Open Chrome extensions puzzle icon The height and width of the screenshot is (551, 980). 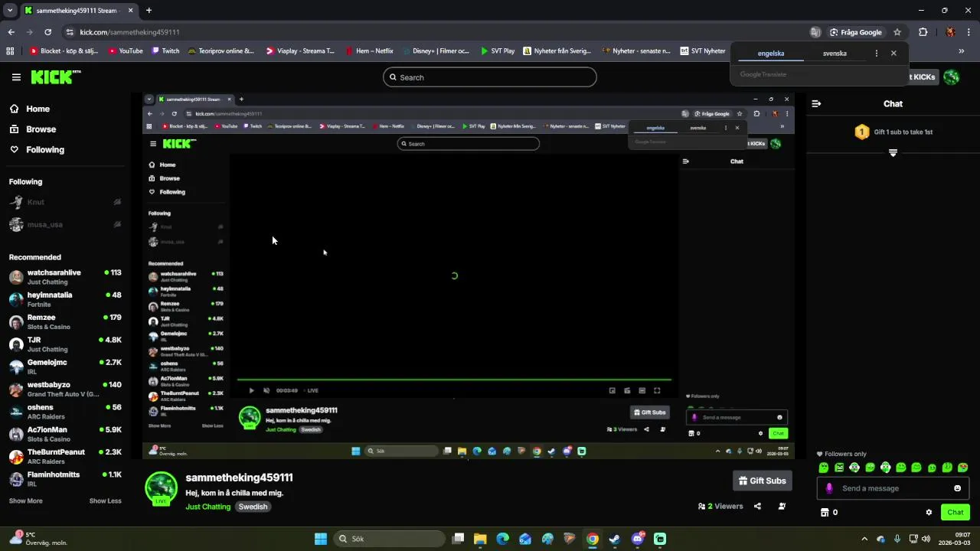pyautogui.click(x=923, y=32)
